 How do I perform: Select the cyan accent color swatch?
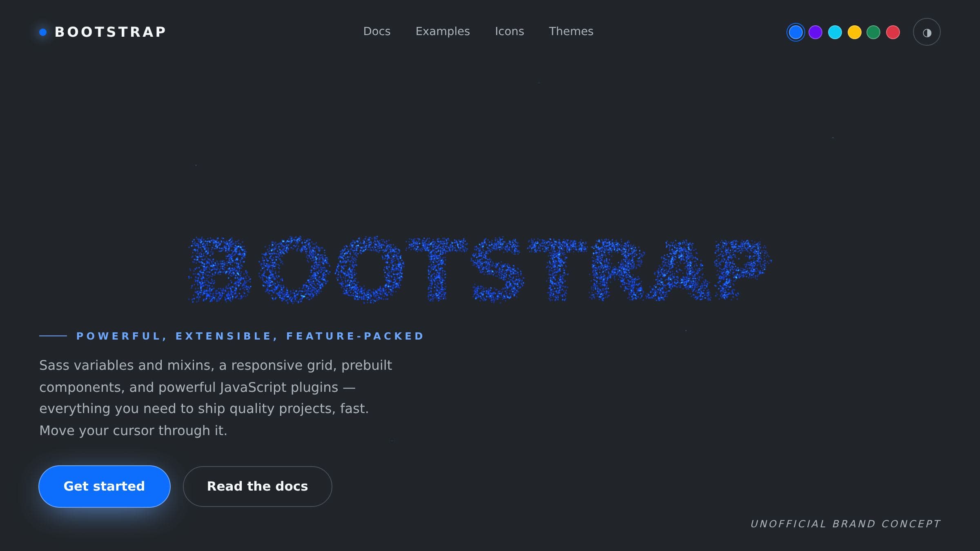835,32
